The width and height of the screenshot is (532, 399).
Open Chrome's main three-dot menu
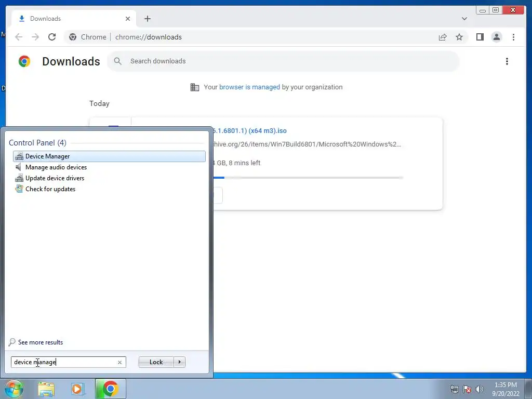[x=513, y=37]
